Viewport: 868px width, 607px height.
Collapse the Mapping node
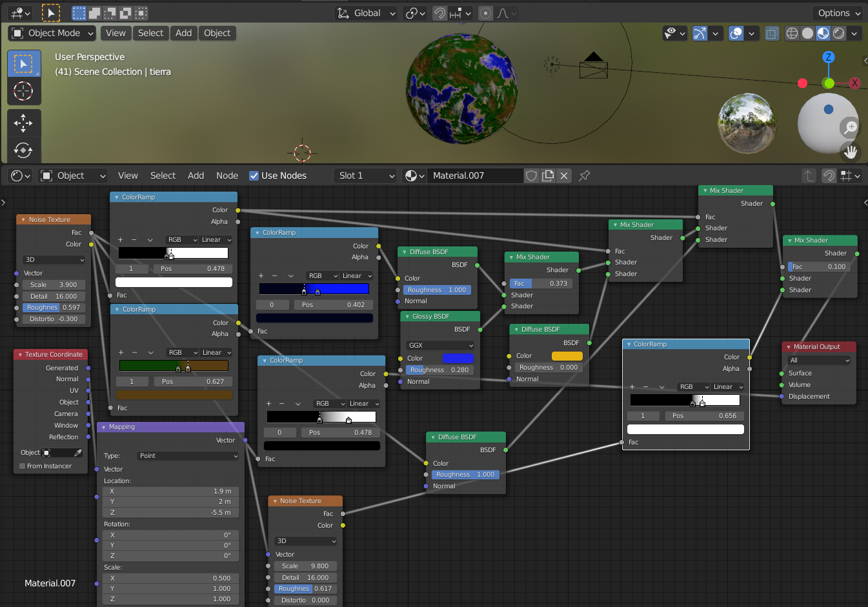[103, 427]
